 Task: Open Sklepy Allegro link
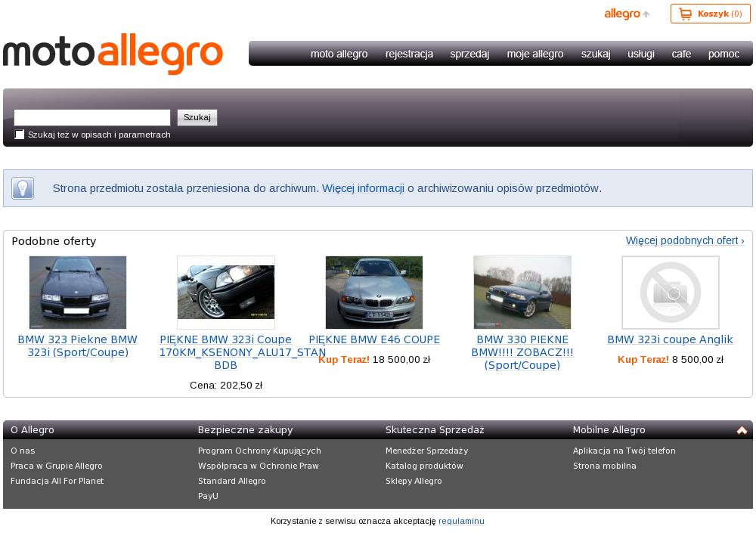click(x=414, y=481)
